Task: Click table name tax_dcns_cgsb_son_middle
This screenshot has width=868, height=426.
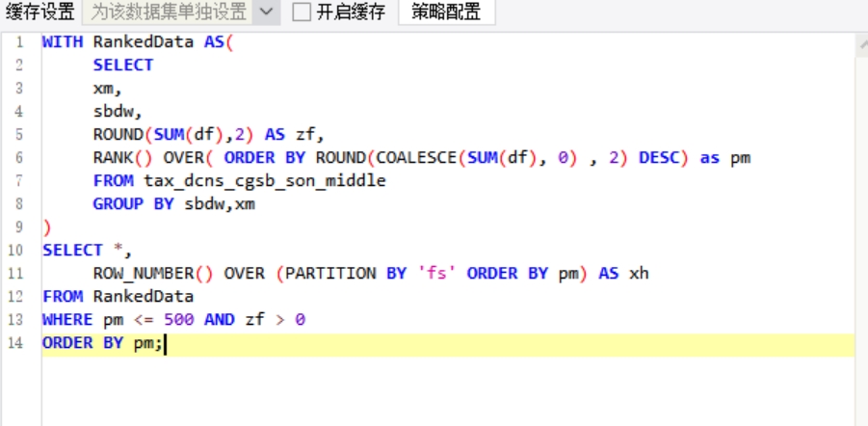Action: pos(265,181)
